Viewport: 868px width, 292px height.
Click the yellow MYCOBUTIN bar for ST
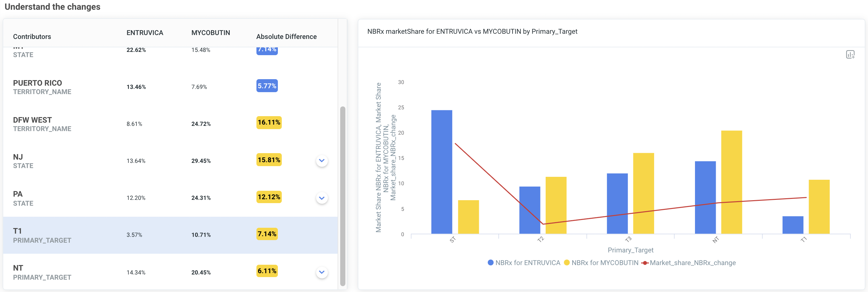pos(468,217)
